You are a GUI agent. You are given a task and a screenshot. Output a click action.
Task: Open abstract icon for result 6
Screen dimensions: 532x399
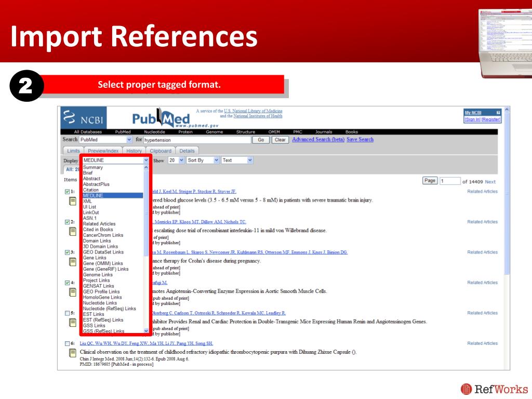point(73,353)
